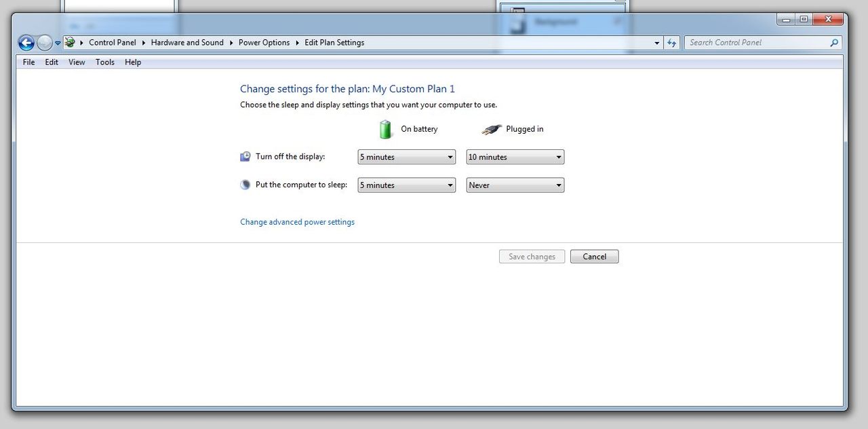Navigate to Hardware and Sound in the breadcrumb
Screen dimensions: 868x429
tap(187, 43)
